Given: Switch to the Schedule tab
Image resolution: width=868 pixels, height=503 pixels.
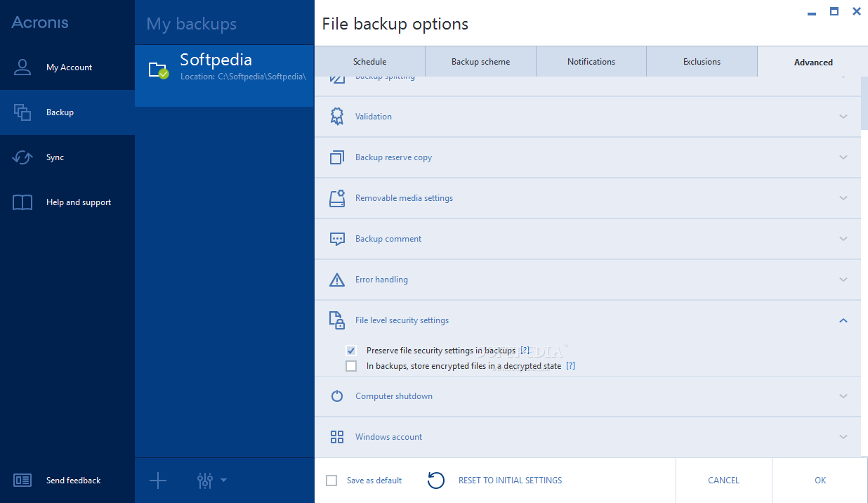Looking at the screenshot, I should pyautogui.click(x=369, y=62).
